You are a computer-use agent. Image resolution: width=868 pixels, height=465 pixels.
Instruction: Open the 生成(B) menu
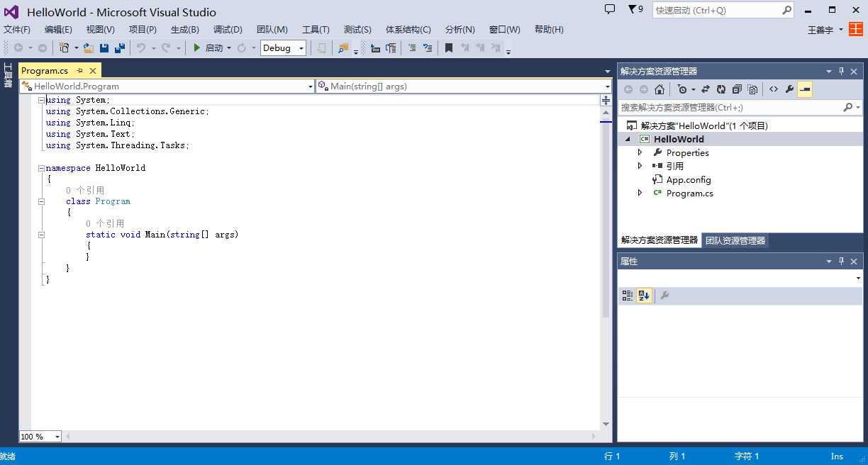pos(185,29)
